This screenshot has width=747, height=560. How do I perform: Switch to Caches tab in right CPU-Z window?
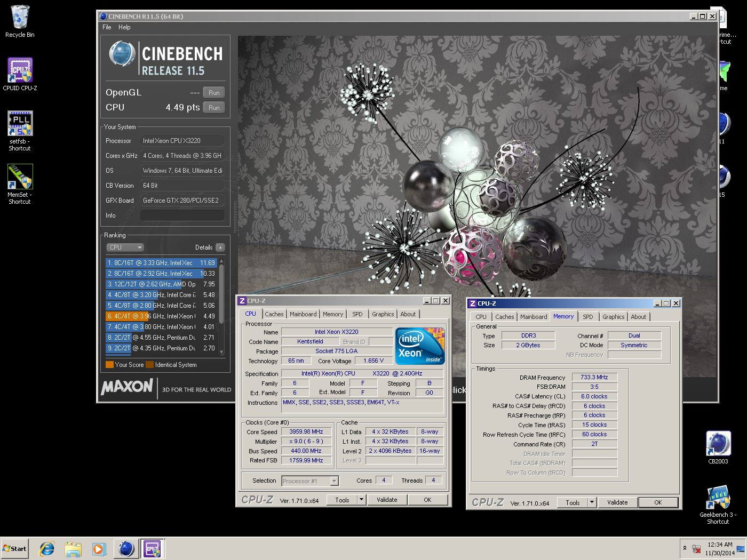coord(505,317)
